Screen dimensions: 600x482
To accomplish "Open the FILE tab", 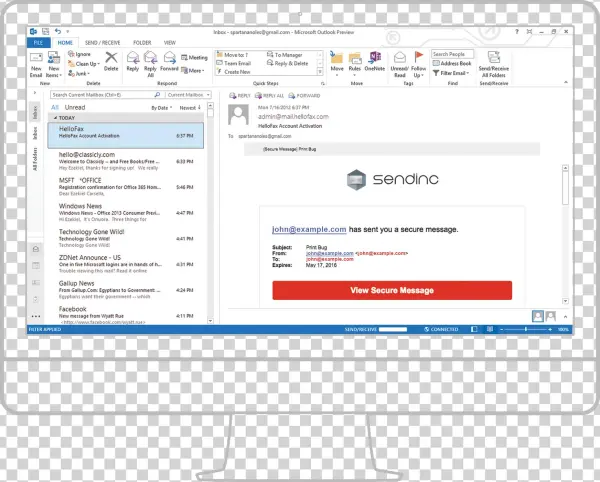I will [x=39, y=42].
